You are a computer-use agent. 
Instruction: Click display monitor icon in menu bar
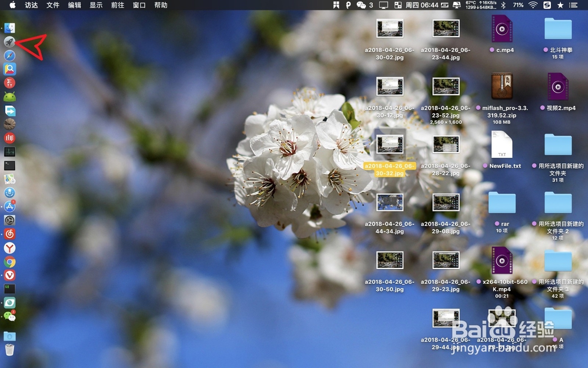(383, 5)
